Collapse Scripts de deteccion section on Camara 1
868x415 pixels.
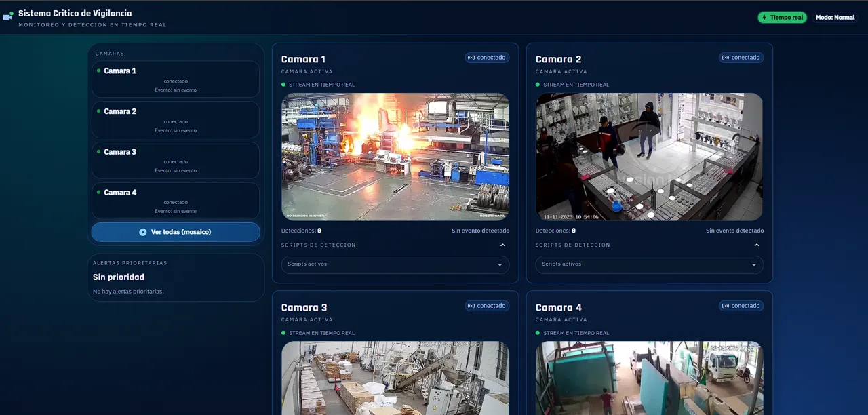(502, 245)
